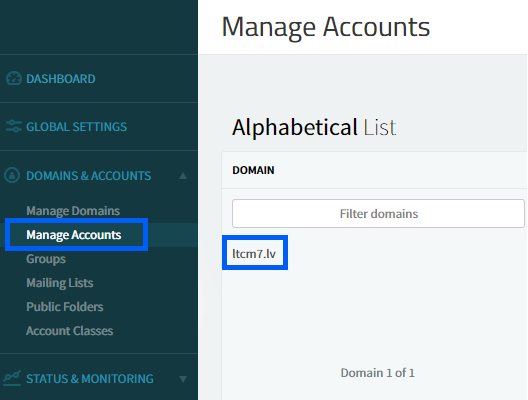Click the DOMAIN column header
528x400 pixels.
pos(253,170)
